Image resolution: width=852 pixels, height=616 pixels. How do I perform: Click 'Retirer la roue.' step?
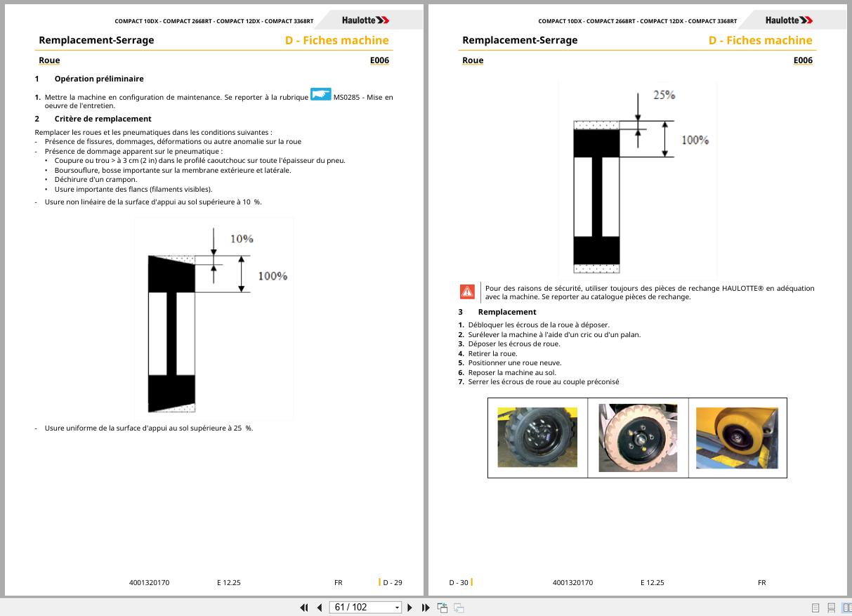(x=492, y=353)
